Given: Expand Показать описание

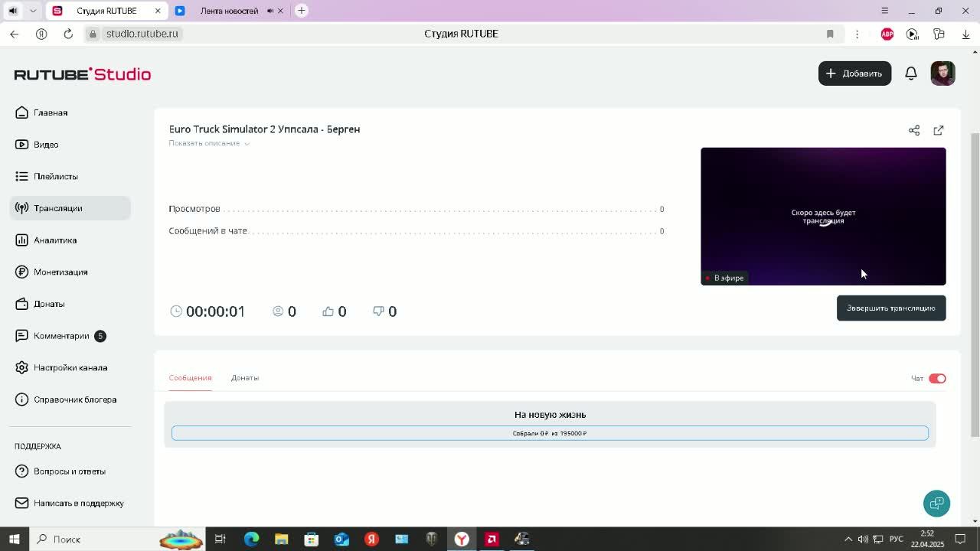Looking at the screenshot, I should (x=209, y=143).
